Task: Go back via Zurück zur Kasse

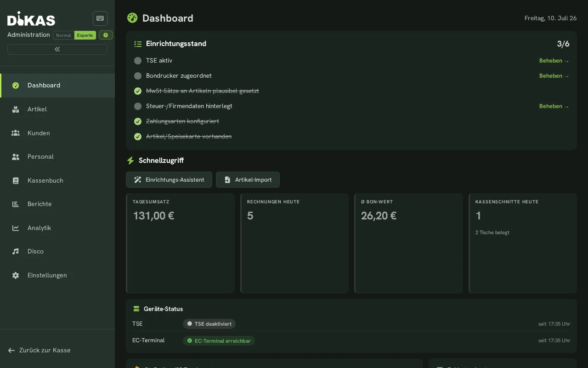Action: coord(40,350)
